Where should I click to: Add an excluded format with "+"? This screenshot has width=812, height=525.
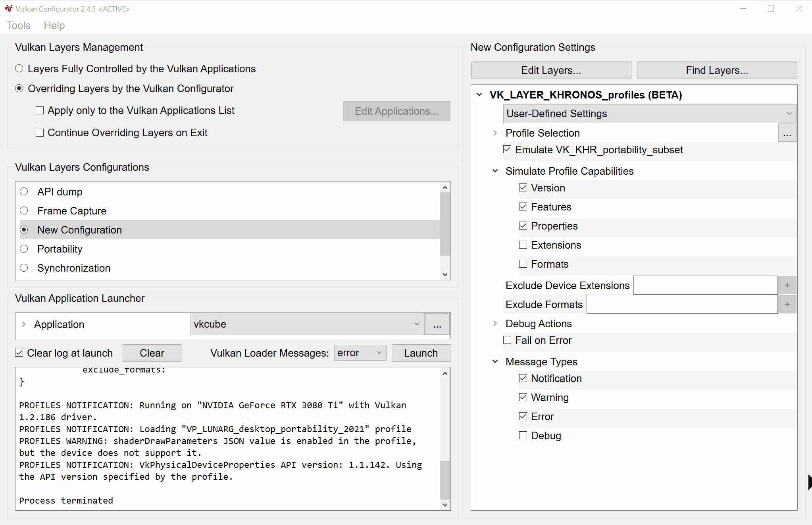click(x=787, y=304)
